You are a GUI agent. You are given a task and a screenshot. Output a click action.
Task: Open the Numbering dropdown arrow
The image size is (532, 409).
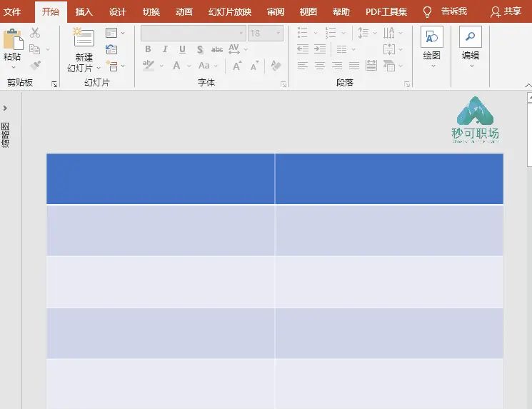343,33
